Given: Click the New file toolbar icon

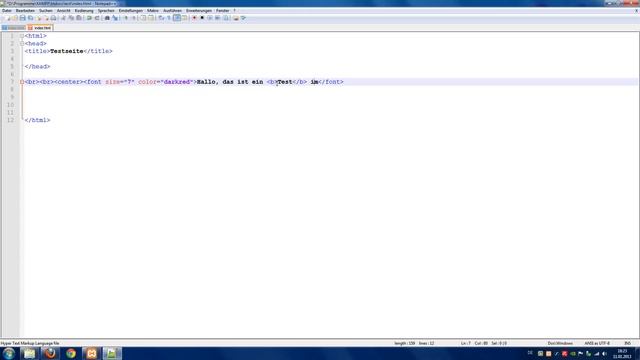Looking at the screenshot, I should 7,18.
